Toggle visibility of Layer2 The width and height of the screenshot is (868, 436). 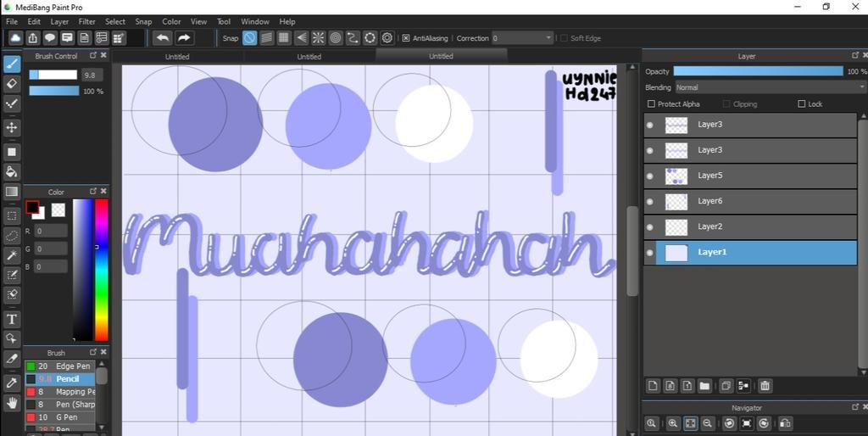650,227
